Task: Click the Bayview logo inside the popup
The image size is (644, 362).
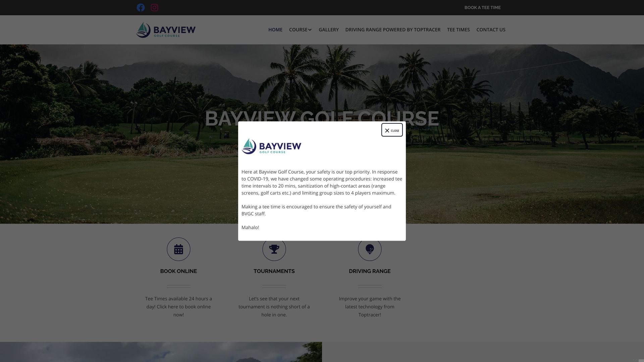Action: tap(271, 146)
